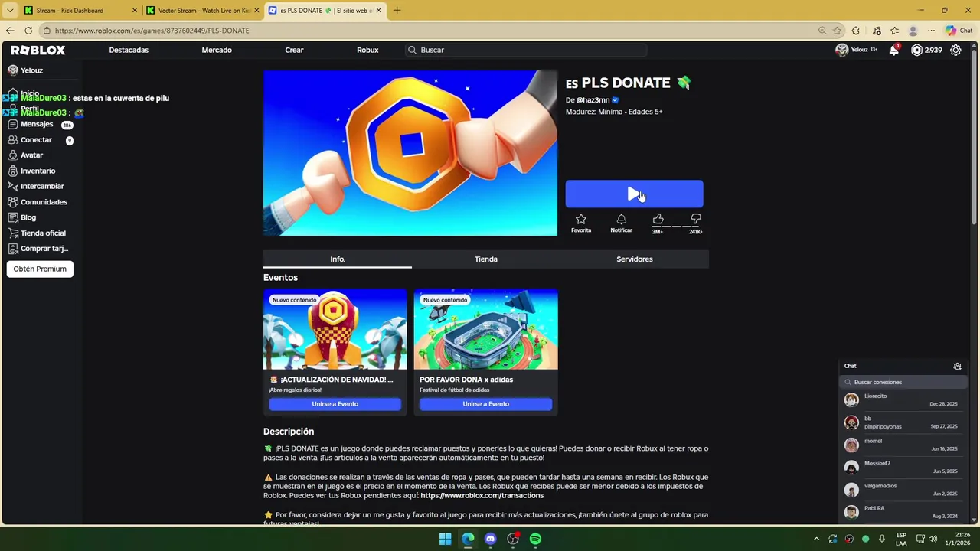Expand the system tray hidden icons chevron
980x551 pixels.
(816, 539)
